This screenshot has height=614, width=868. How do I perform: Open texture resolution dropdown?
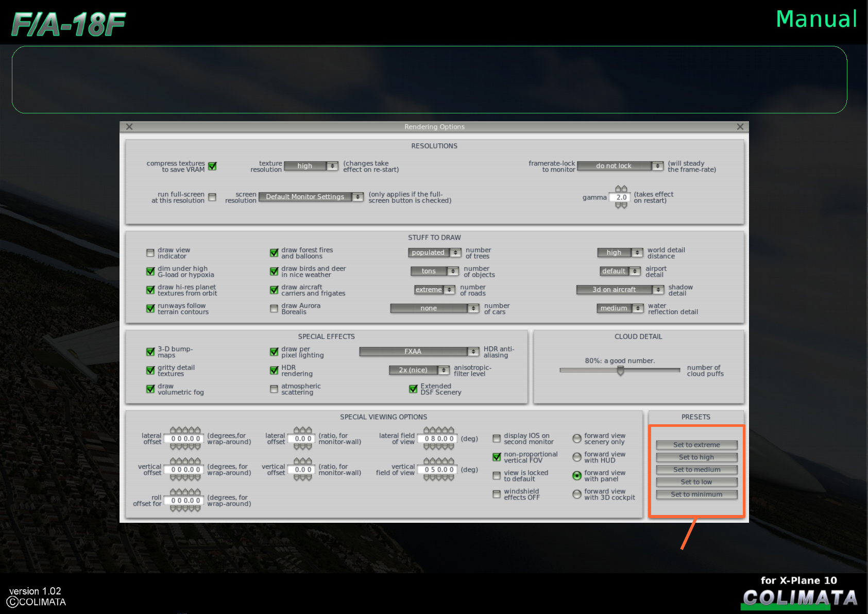pos(311,166)
